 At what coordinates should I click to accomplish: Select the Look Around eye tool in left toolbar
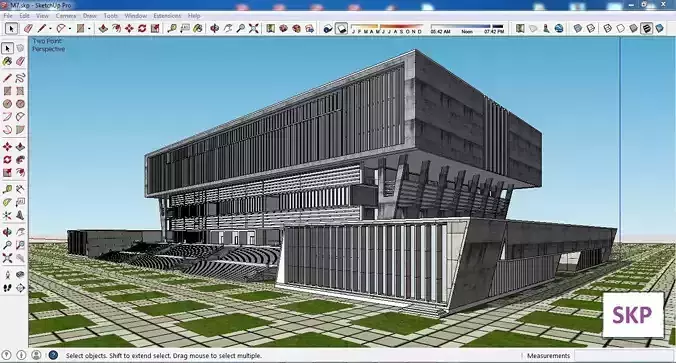[20, 275]
